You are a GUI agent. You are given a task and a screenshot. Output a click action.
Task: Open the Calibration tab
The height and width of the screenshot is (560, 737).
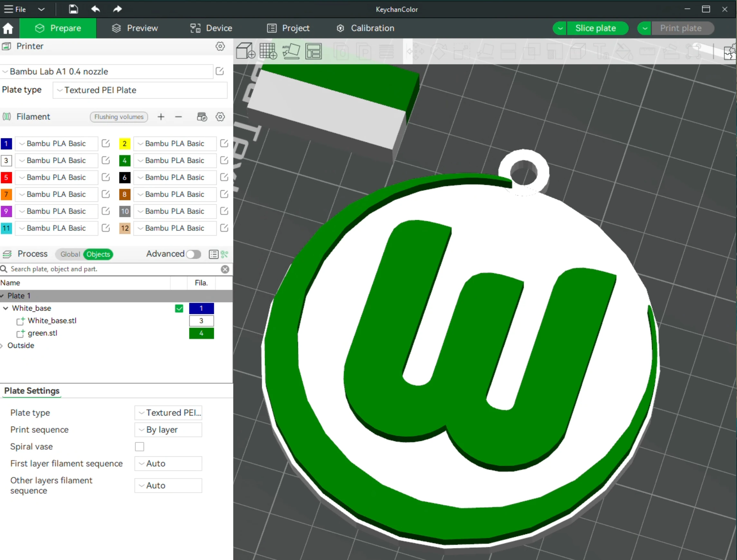pos(365,28)
